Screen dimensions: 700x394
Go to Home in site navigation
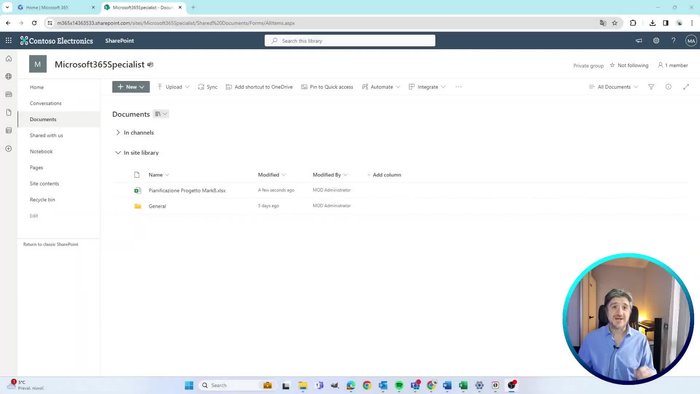[37, 87]
